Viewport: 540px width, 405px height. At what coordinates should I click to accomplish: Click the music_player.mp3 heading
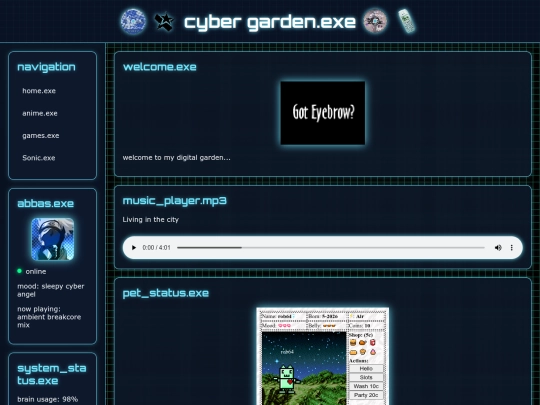click(175, 201)
